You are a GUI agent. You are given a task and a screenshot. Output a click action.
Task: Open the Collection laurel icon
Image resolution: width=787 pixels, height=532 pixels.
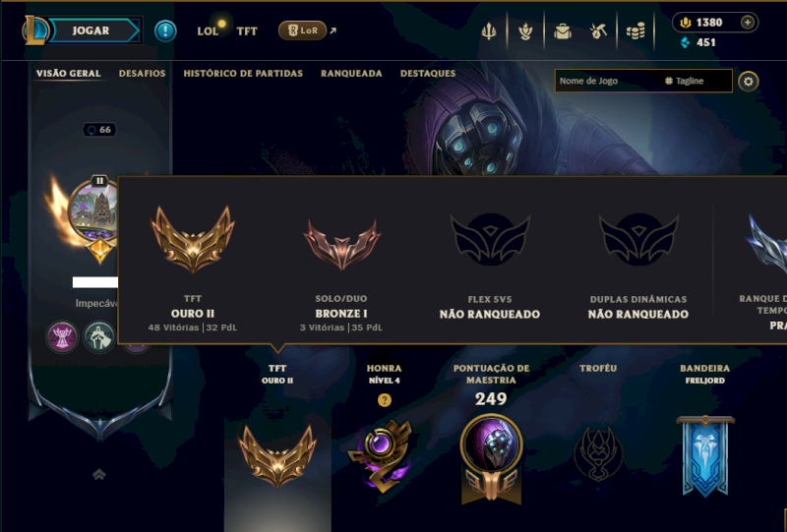point(525,31)
